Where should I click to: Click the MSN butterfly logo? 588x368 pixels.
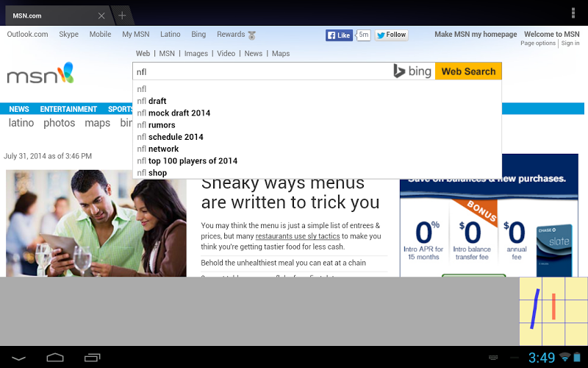[40, 73]
